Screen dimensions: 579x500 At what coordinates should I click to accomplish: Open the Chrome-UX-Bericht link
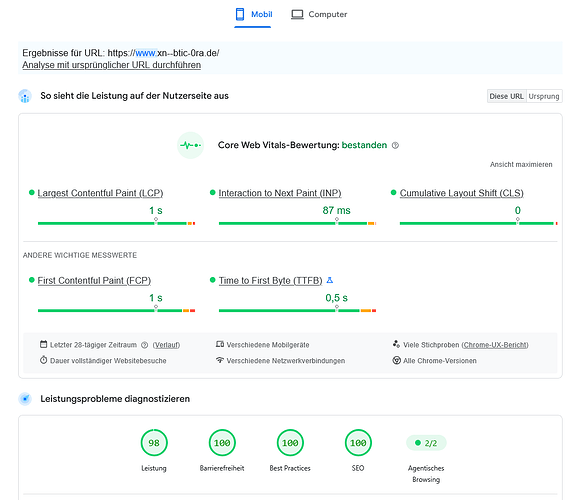495,345
